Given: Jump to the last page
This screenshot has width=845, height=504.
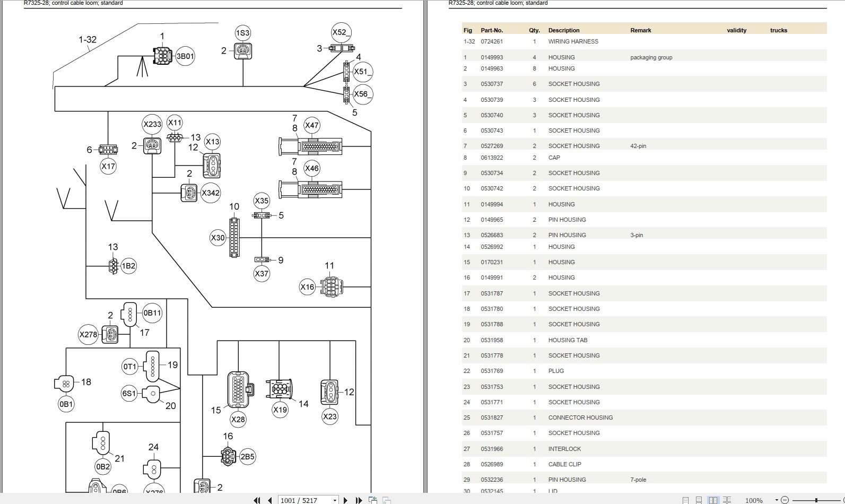Looking at the screenshot, I should point(359,500).
